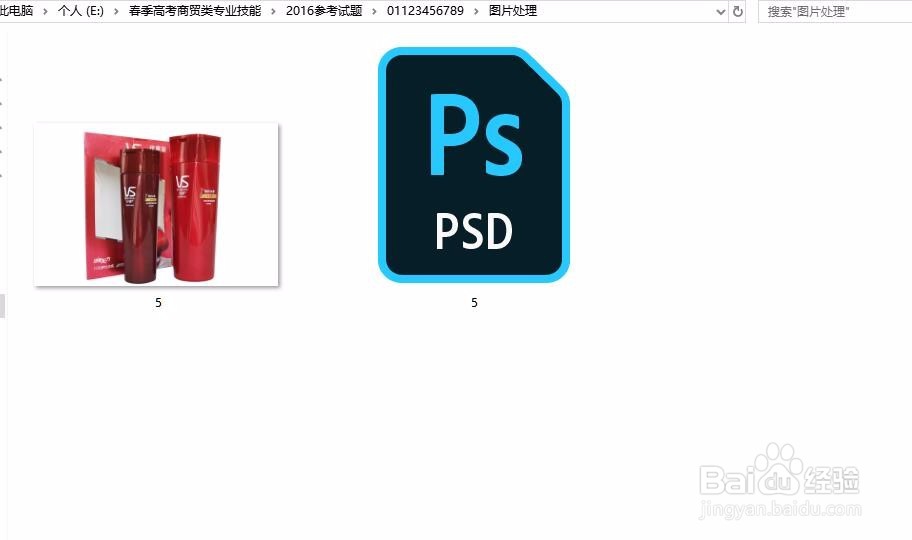The image size is (912, 540).
Task: Click the refresh button in address bar
Action: coord(738,11)
